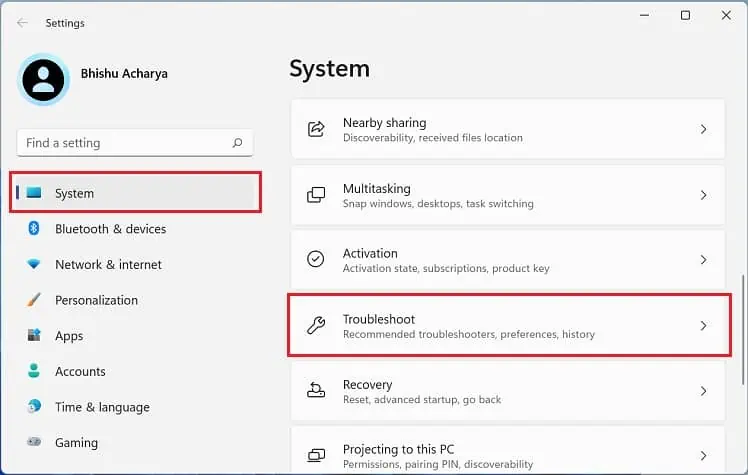Go to Accounts settings
748x475 pixels.
[80, 372]
